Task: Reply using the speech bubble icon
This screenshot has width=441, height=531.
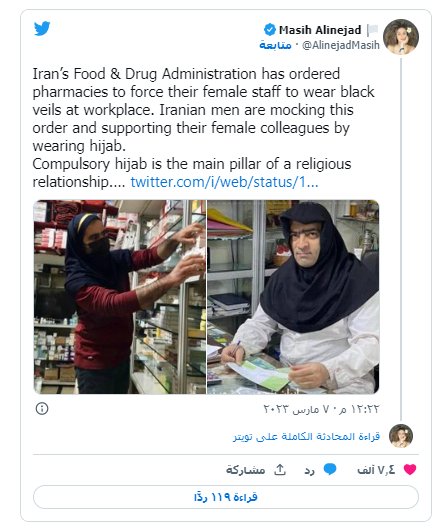Action: coord(330,469)
